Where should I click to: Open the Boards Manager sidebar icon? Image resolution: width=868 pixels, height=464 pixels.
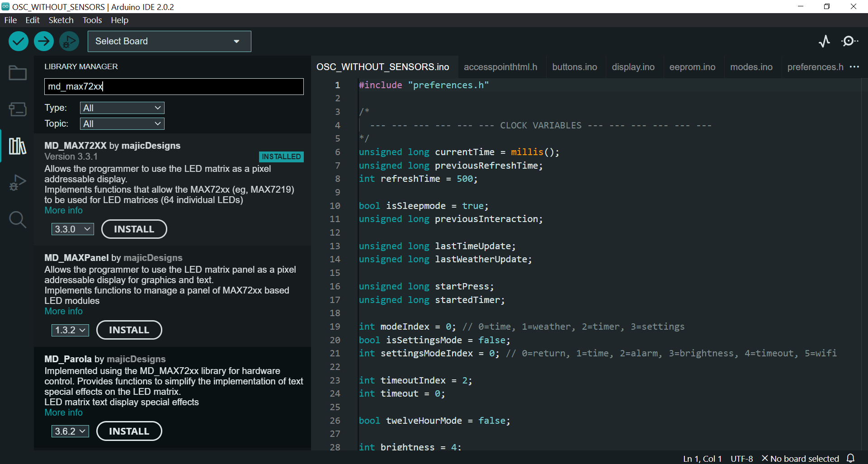18,109
